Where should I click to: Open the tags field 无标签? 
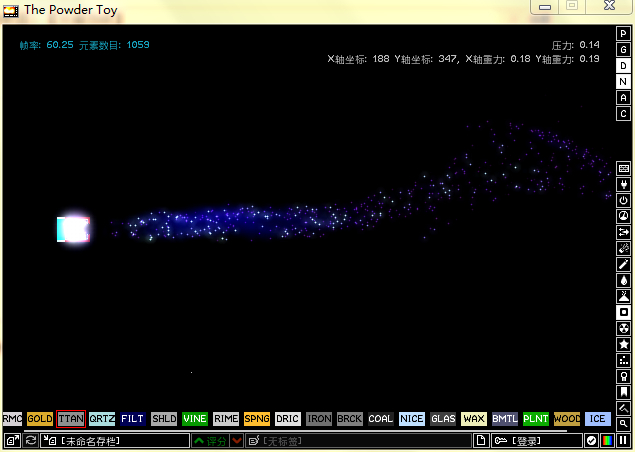359,440
